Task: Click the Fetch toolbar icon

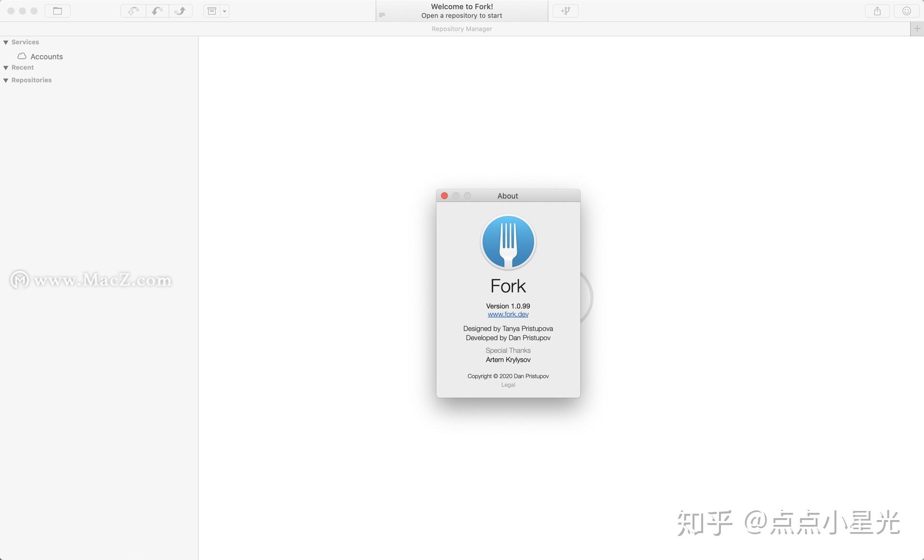Action: coord(132,11)
